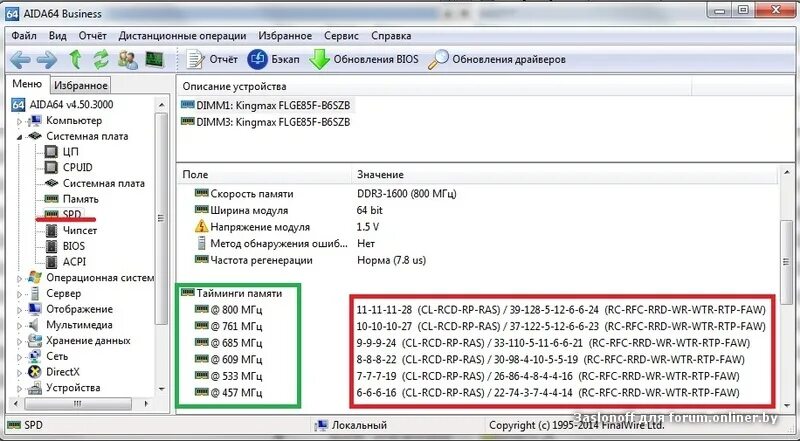The image size is (800, 441).
Task: Open the Дистанционные операции menu
Action: 183,36
